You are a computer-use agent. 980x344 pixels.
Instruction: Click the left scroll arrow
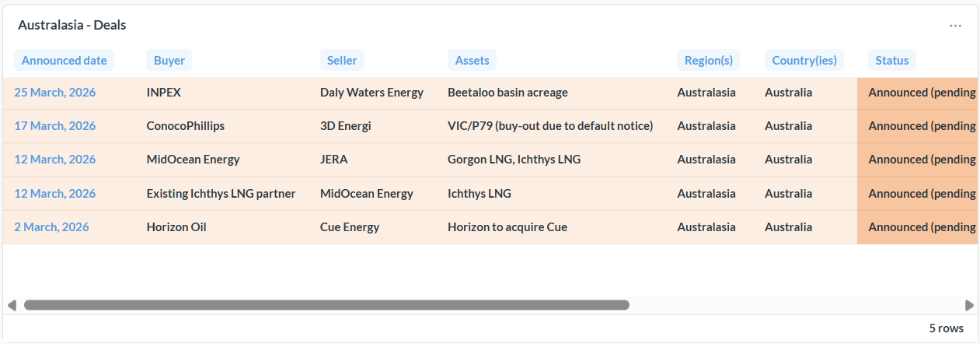click(12, 305)
